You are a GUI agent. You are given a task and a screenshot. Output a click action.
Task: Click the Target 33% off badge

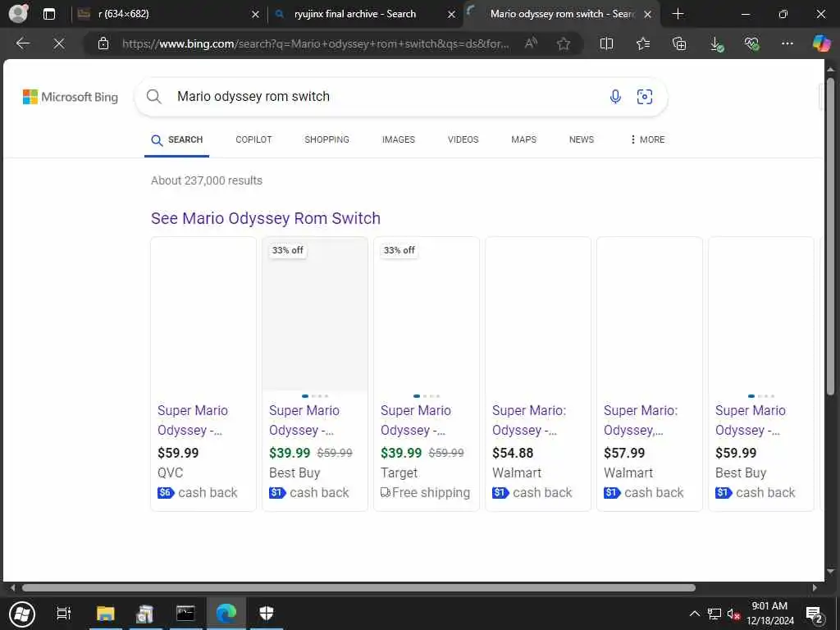point(399,250)
